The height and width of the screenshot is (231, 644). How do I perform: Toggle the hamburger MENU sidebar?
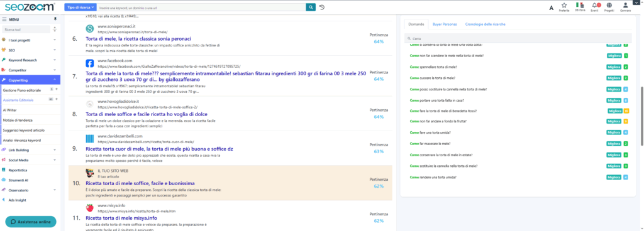pos(4,19)
